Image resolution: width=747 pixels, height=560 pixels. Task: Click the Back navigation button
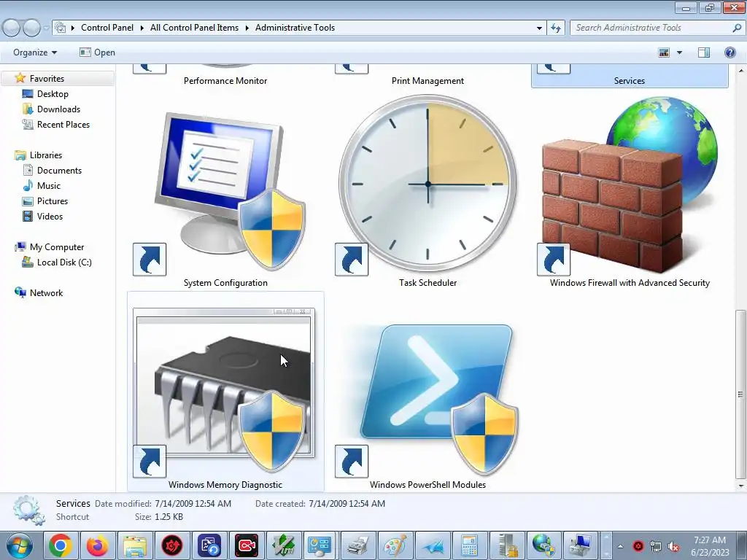coord(12,28)
